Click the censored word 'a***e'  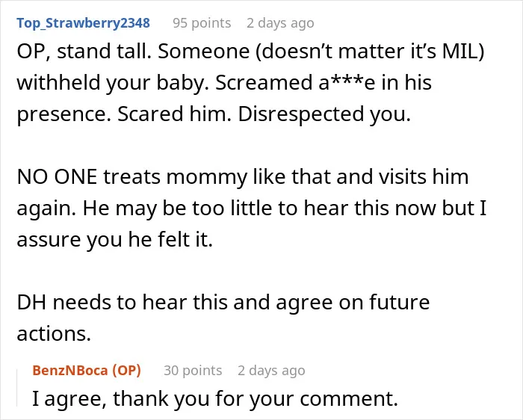(347, 82)
